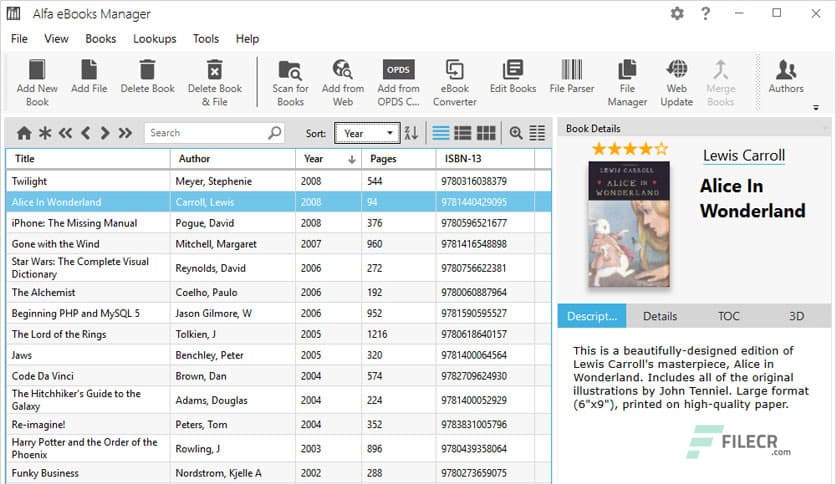Sort by the ISBN-13 column header
The height and width of the screenshot is (484, 836).
click(485, 159)
